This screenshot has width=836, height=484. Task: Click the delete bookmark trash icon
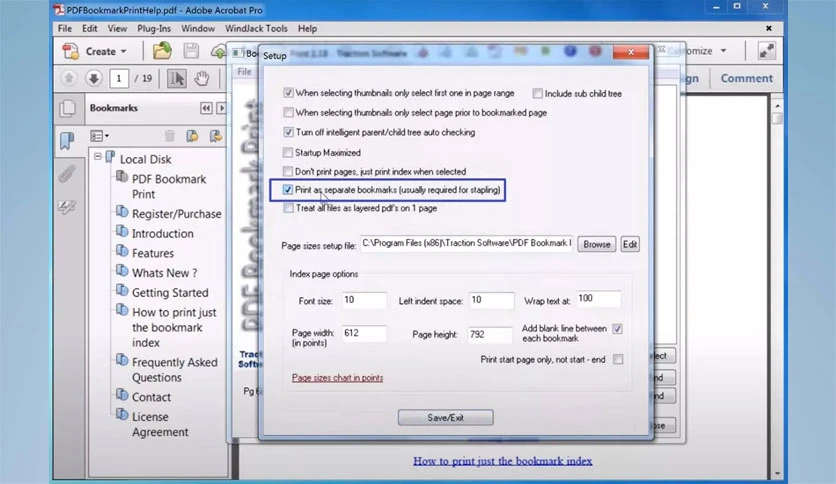170,136
